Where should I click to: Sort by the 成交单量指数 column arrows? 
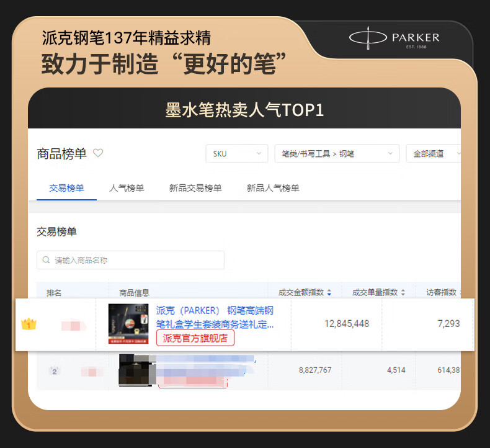point(403,292)
